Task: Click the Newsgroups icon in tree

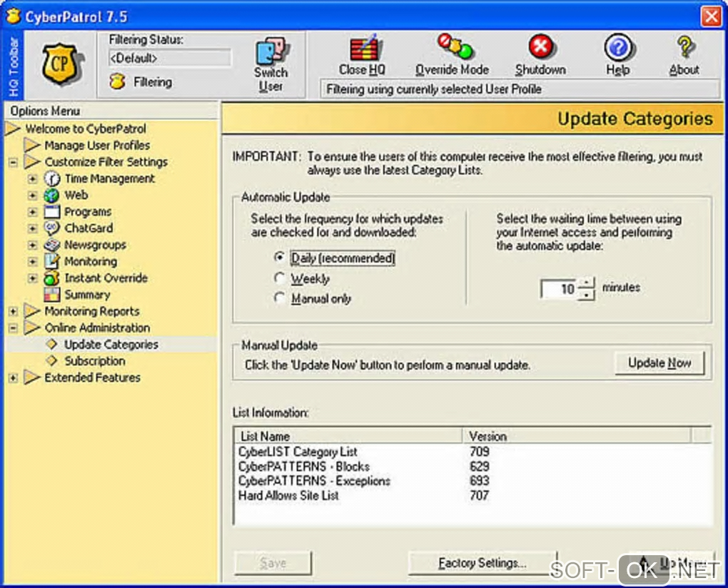Action: pos(51,245)
